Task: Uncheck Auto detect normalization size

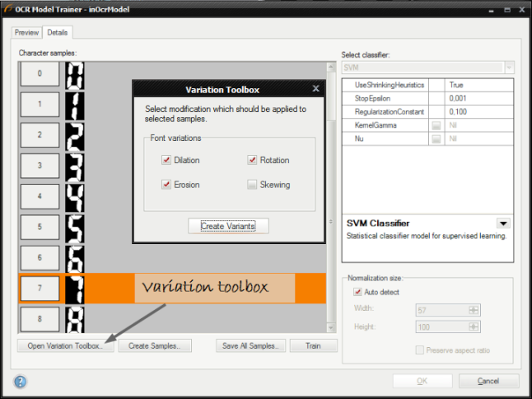Action: pyautogui.click(x=356, y=293)
